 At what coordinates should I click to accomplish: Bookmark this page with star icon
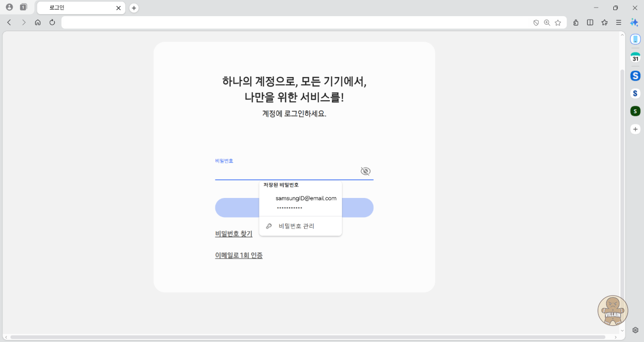coord(558,23)
